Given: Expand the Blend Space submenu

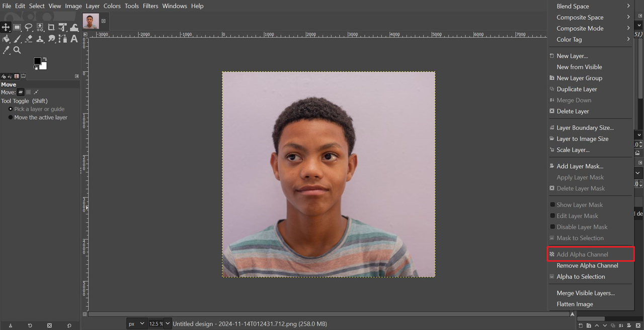Looking at the screenshot, I should point(591,6).
